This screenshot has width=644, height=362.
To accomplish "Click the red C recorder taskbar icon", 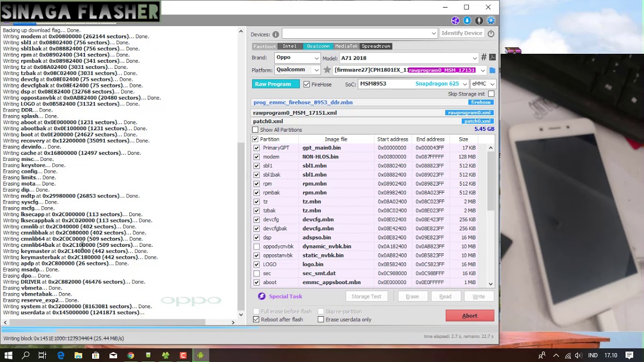I will (183, 355).
